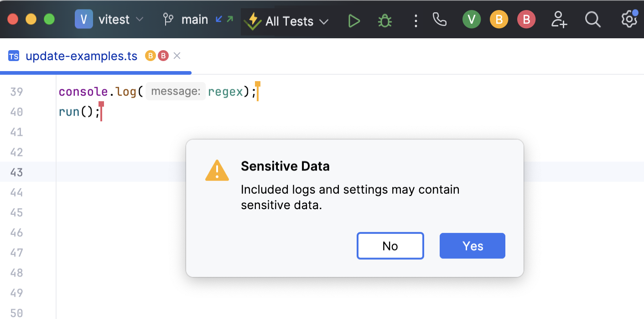Screen dimensions: 644x319
Task: Select the update-examples.ts tab
Action: [81, 56]
